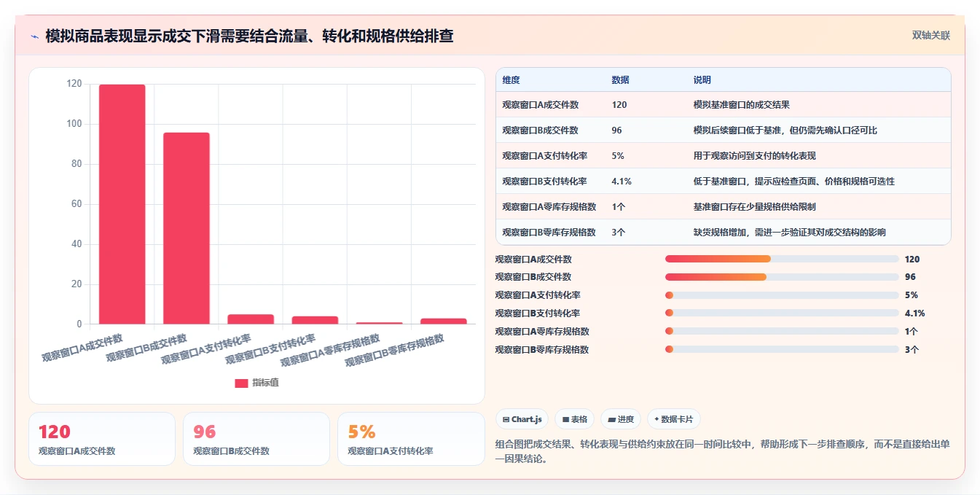The height and width of the screenshot is (495, 980).
Task: Click progress bar for 观察窗口B零库存规格数
Action: tap(782, 350)
